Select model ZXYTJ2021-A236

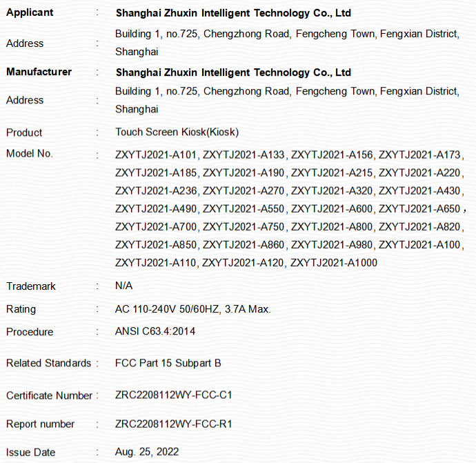(x=156, y=190)
